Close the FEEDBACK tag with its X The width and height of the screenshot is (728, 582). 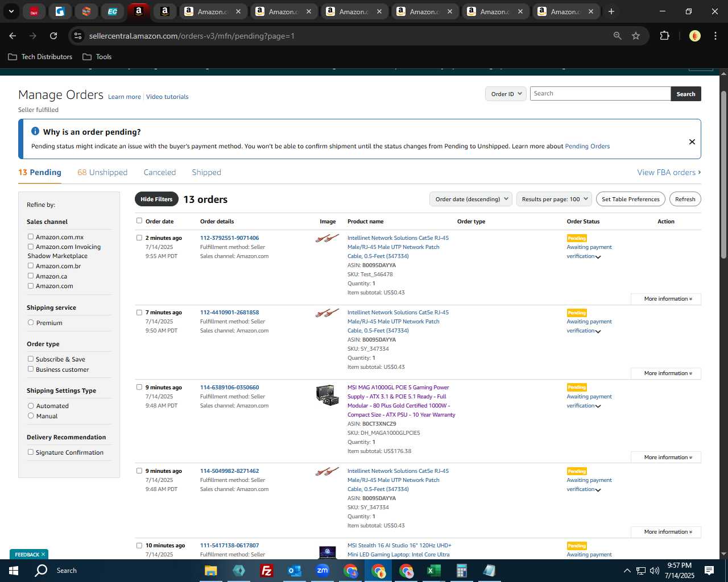(43, 554)
